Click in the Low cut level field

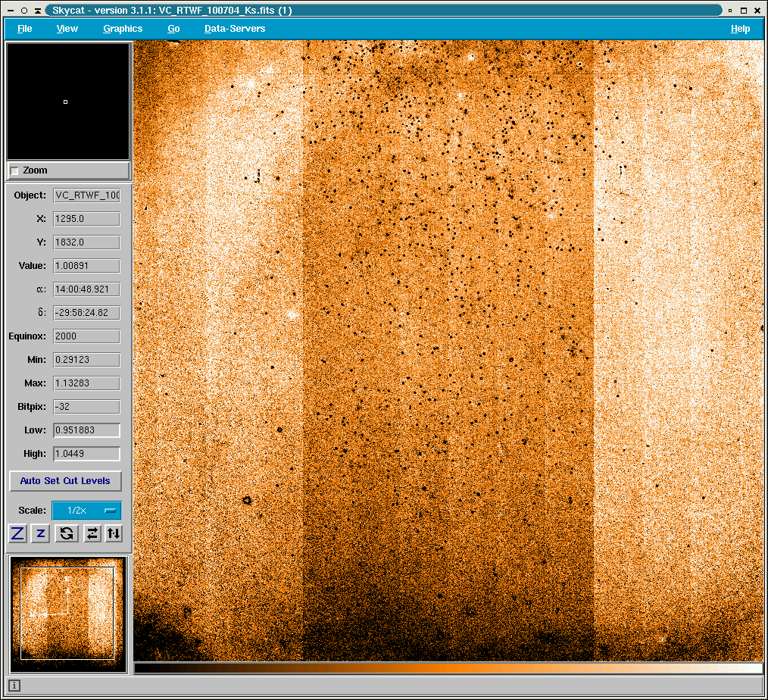[86, 430]
